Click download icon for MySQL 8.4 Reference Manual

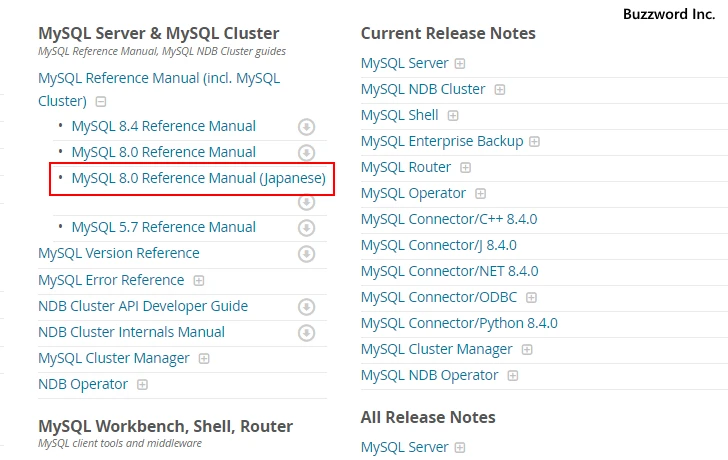click(306, 127)
